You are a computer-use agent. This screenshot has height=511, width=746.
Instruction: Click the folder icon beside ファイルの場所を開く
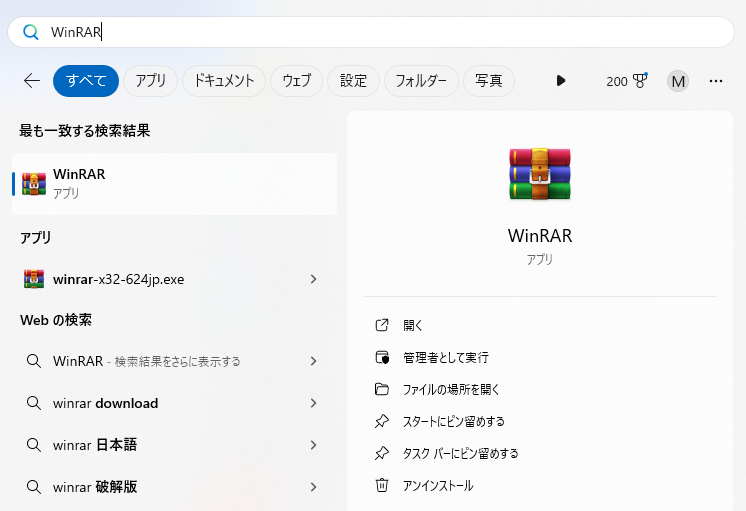click(382, 389)
